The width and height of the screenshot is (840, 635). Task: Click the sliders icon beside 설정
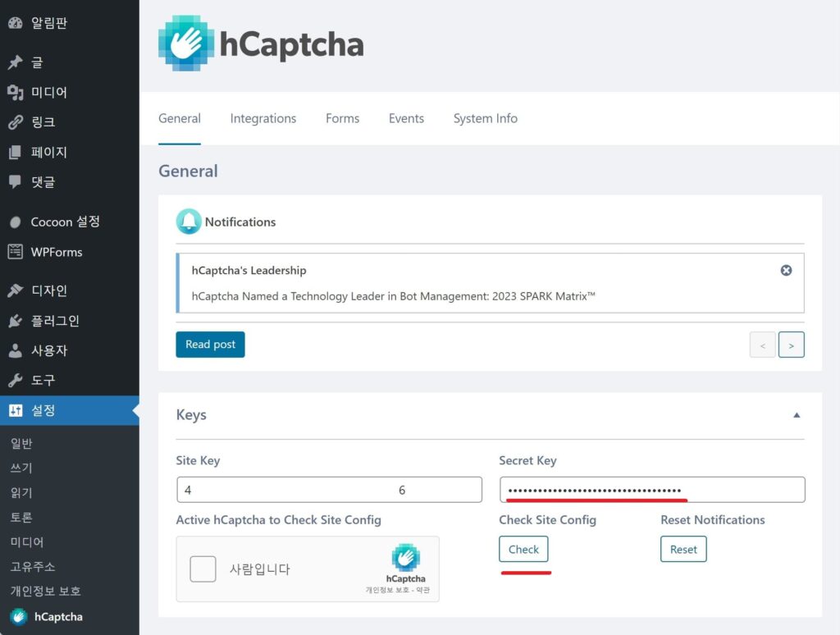coord(16,410)
